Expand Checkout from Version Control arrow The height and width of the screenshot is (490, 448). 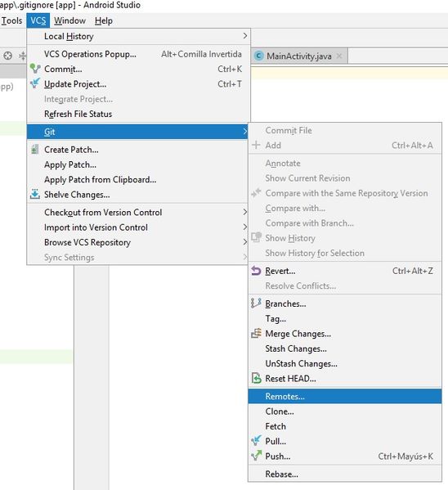pyautogui.click(x=245, y=212)
